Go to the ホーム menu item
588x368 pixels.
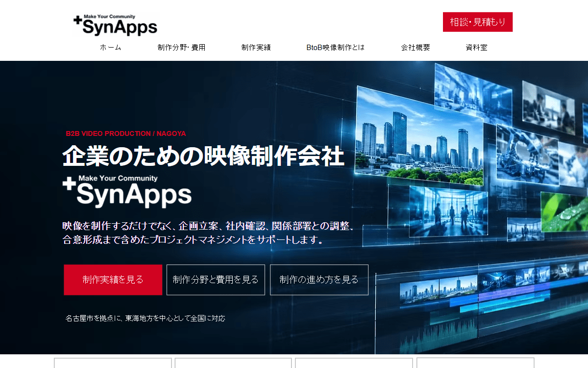tap(111, 48)
